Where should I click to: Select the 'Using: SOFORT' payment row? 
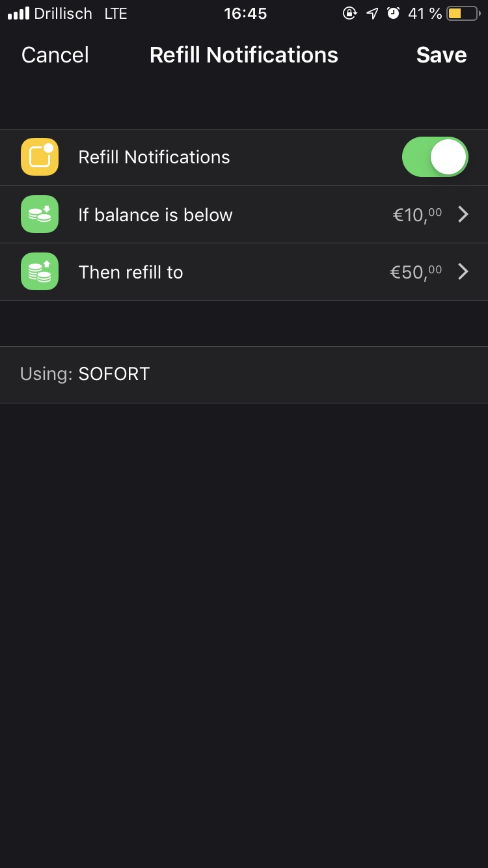pos(244,374)
